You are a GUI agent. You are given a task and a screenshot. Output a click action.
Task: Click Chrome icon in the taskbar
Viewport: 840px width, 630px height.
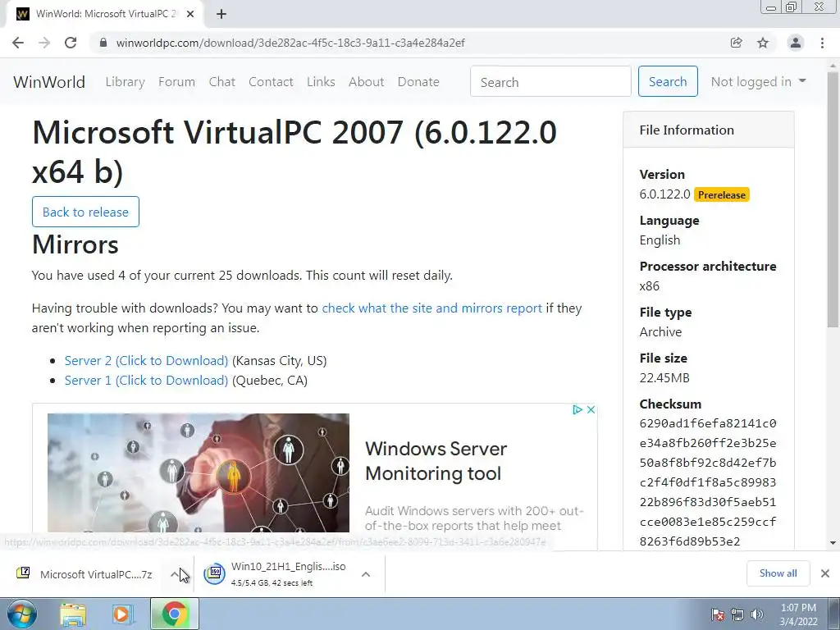coord(174,614)
